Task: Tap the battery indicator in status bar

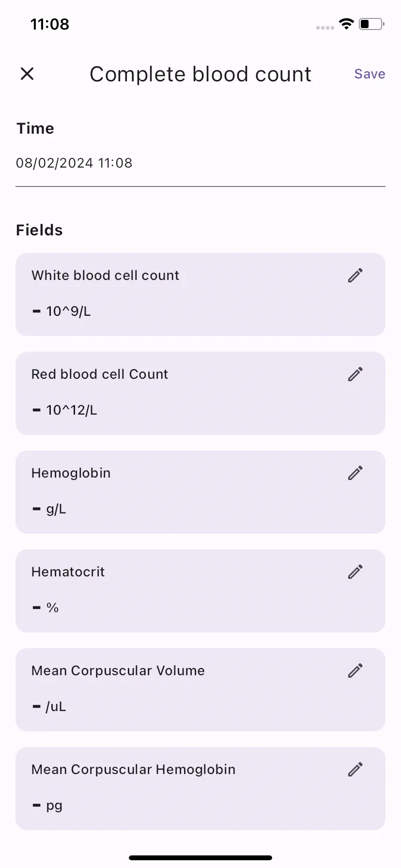Action: (371, 24)
